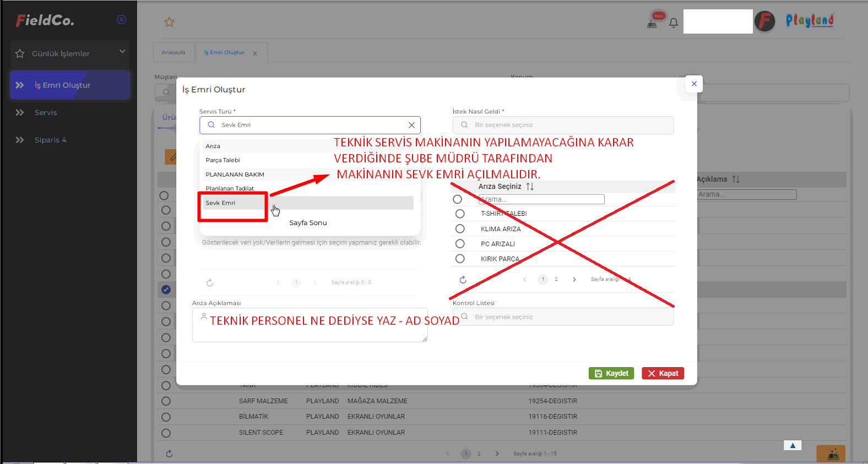The width and height of the screenshot is (868, 464).
Task: Open the İstek Nasıl Geldi dropdown
Action: click(563, 125)
